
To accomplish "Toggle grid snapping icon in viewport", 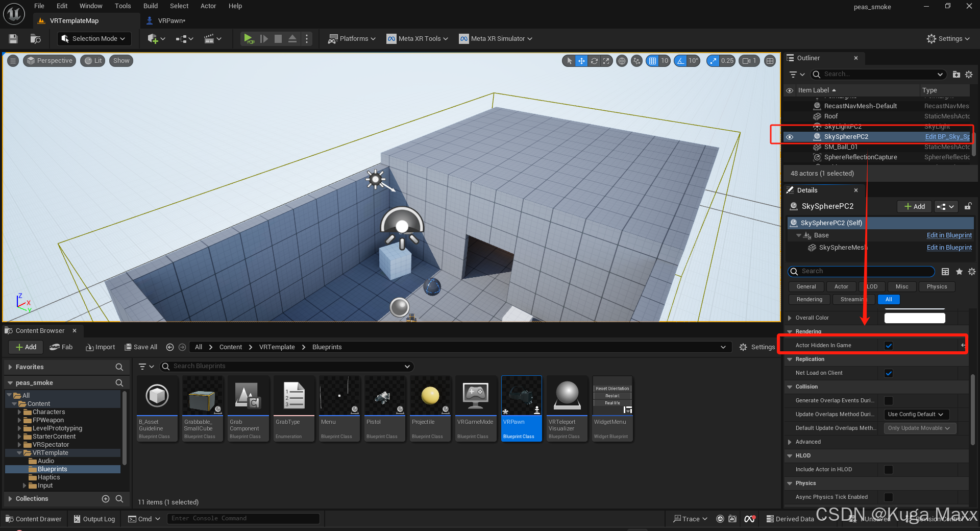I will click(652, 61).
